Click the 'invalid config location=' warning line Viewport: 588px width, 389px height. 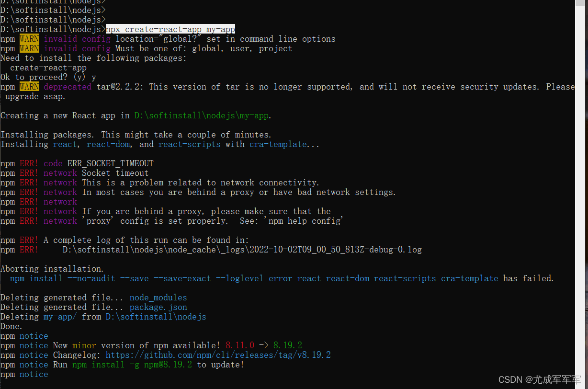(168, 39)
